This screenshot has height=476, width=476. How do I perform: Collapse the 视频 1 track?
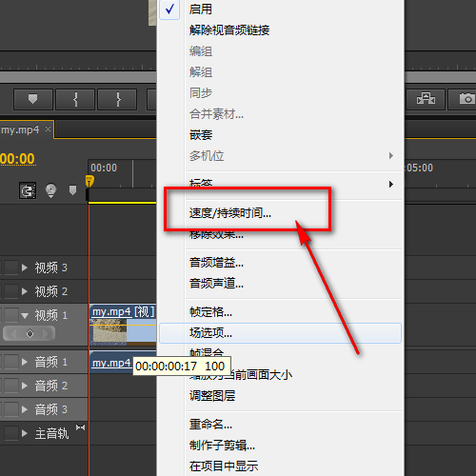pos(25,315)
